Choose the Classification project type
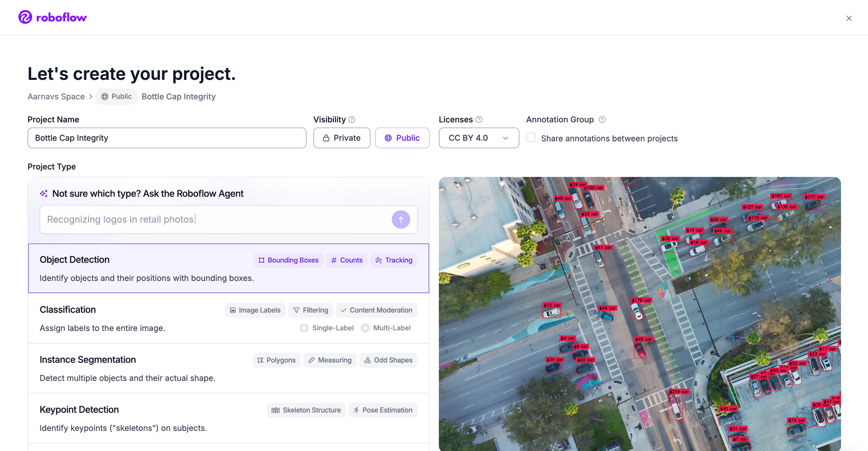Screen dimensions: 868x451 (229, 318)
